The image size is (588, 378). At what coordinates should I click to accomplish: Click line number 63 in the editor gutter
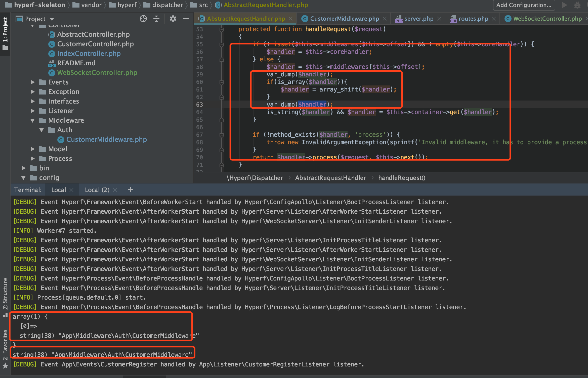point(199,105)
